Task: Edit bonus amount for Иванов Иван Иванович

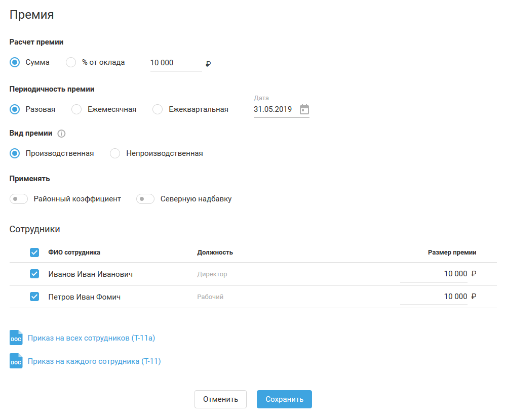Action: point(434,274)
